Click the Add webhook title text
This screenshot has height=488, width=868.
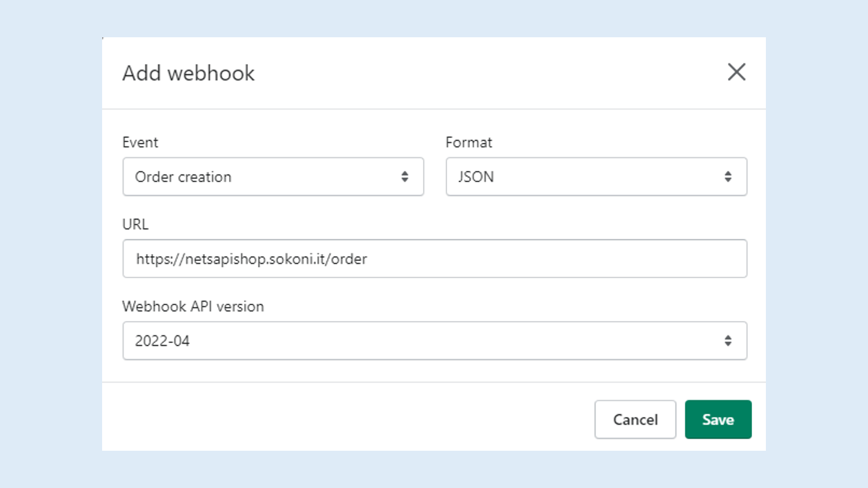[188, 73]
